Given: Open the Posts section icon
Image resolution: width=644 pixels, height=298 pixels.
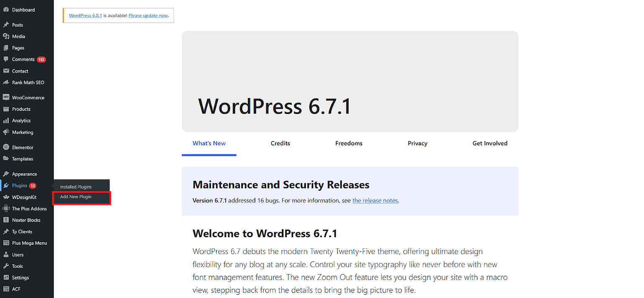Looking at the screenshot, I should tap(6, 25).
